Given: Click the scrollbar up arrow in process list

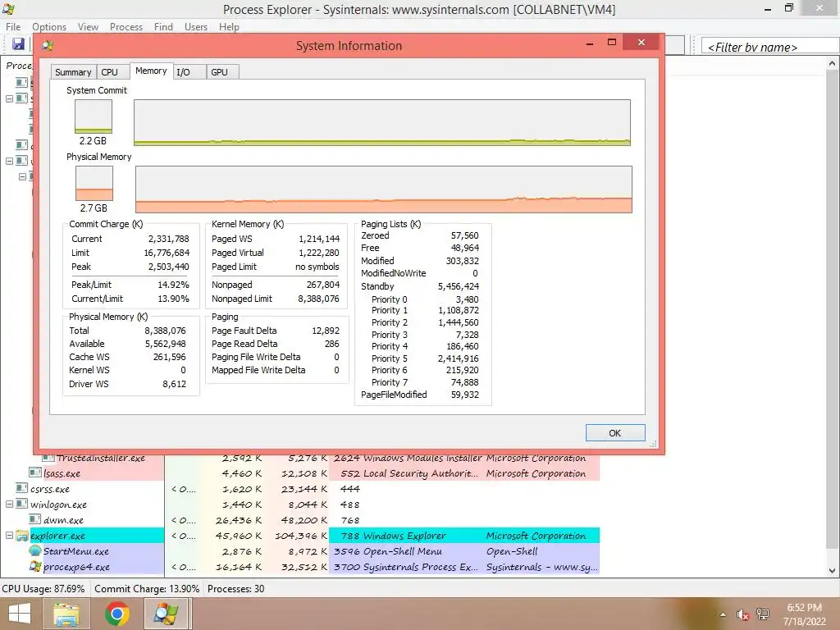Looking at the screenshot, I should (832, 63).
